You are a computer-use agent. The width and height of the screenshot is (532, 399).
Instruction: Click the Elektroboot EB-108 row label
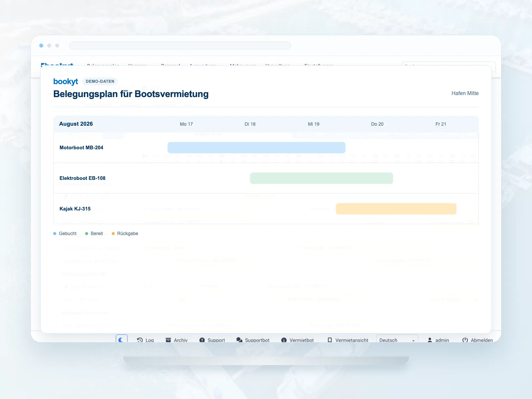coord(82,178)
